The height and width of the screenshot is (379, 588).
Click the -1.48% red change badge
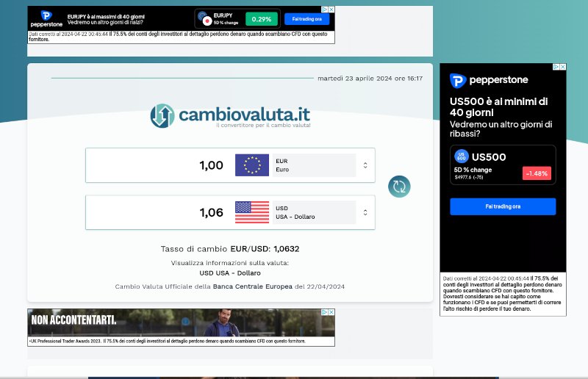pyautogui.click(x=537, y=173)
